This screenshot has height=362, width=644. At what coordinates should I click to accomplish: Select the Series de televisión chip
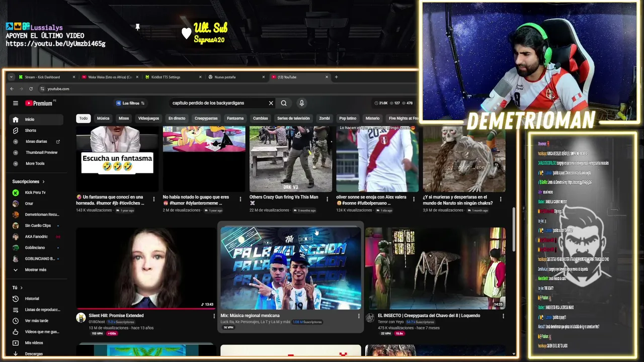(x=294, y=118)
